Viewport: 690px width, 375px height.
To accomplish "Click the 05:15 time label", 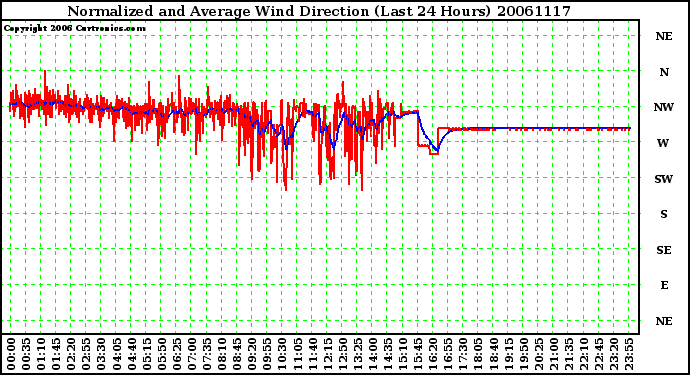I will tap(147, 354).
